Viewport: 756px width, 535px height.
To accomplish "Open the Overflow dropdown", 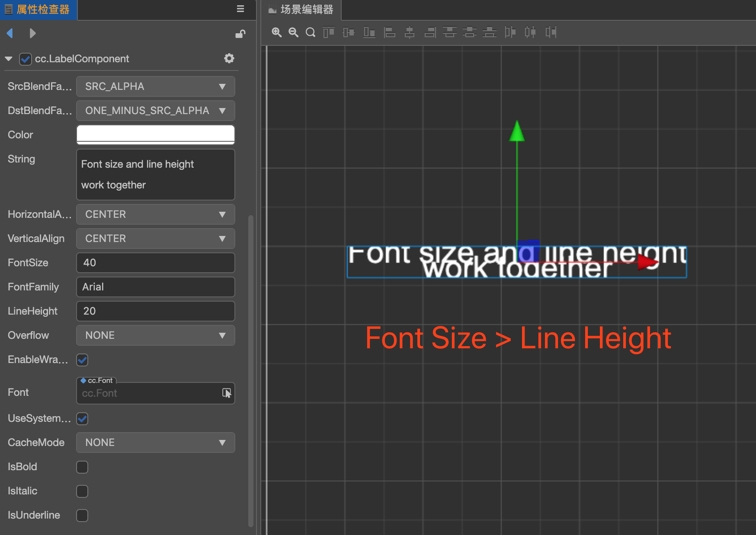I will point(155,335).
